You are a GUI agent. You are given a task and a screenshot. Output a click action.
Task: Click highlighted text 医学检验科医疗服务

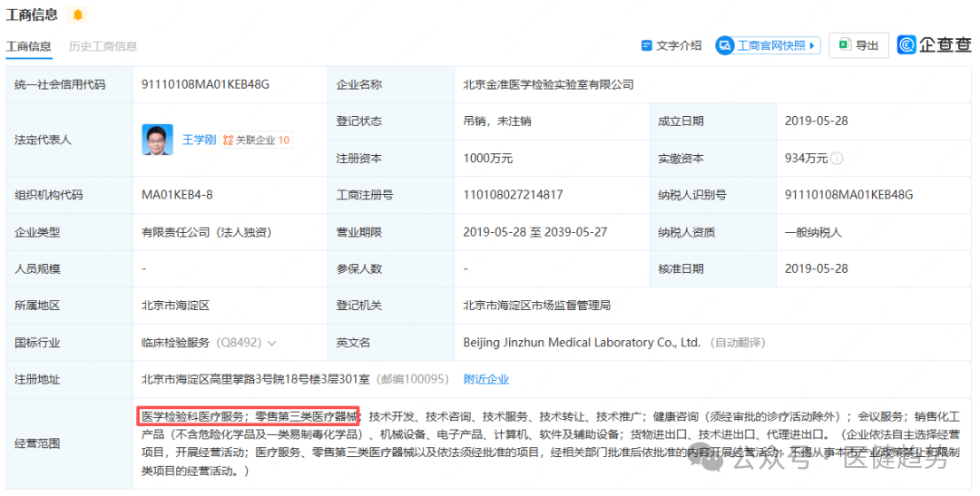[x=191, y=416]
